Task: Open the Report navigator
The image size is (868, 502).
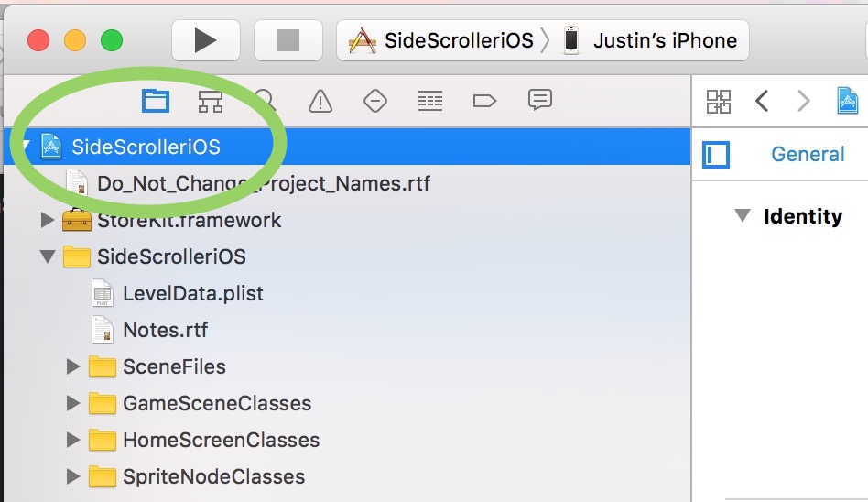Action: (540, 101)
